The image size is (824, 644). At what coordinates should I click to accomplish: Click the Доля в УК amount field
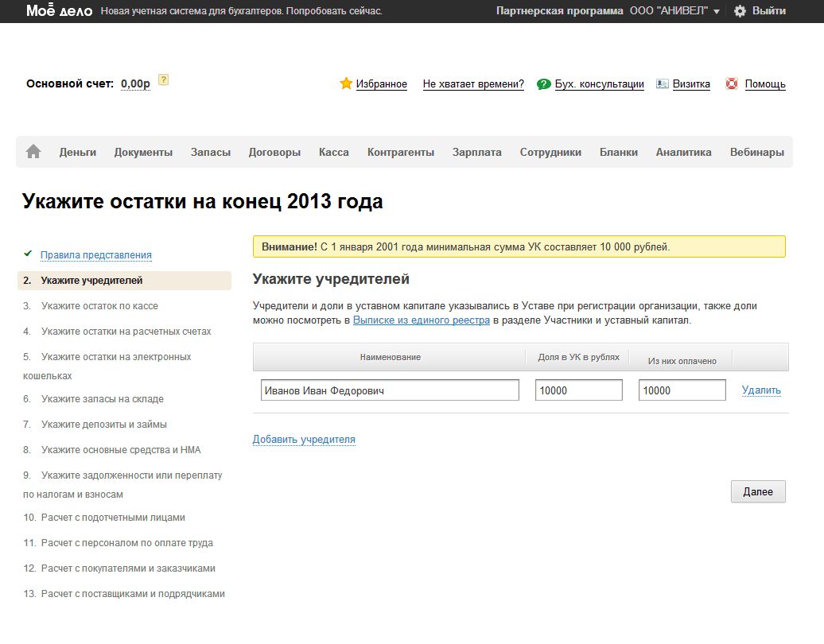tap(578, 390)
